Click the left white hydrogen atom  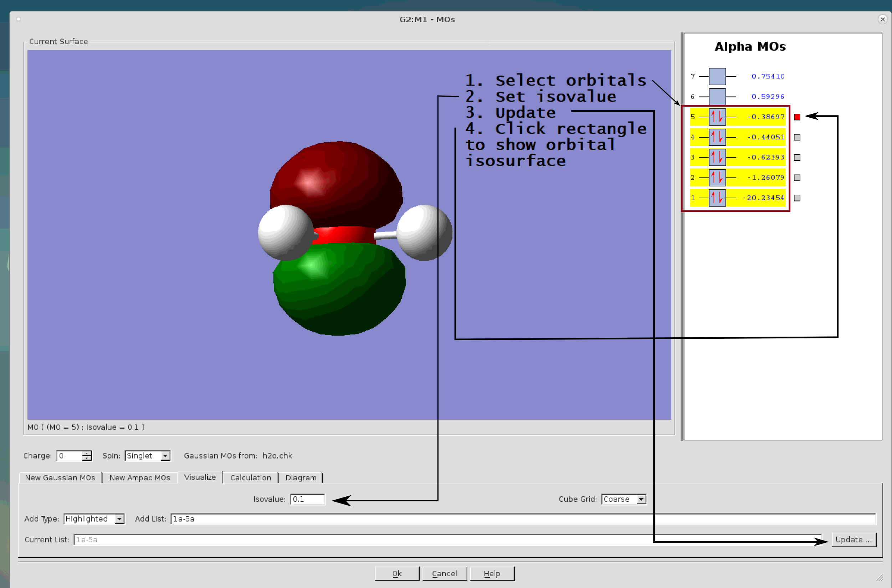[285, 232]
